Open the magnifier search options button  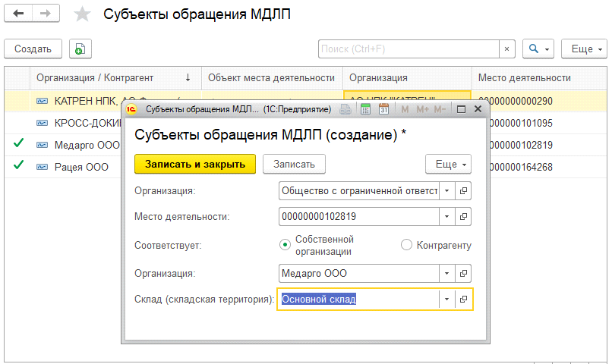538,49
